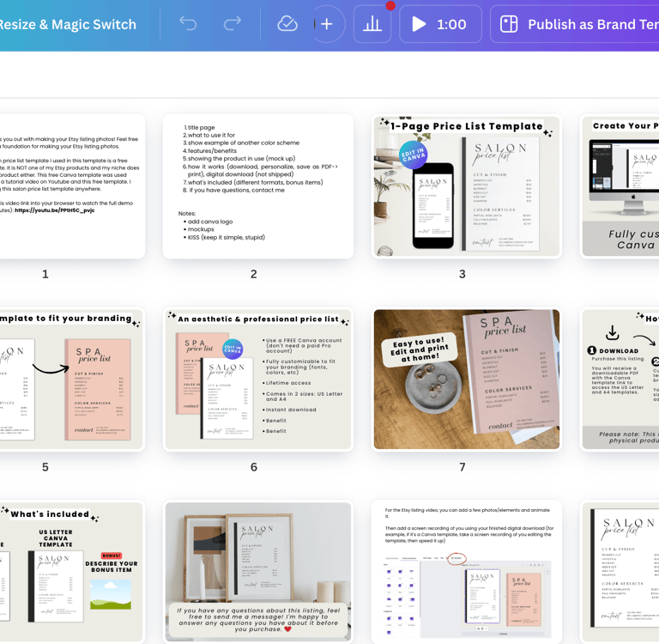Click the 'Easy to use! Edit and print' caption
Image resolution: width=659 pixels, height=644 pixels.
[419, 349]
